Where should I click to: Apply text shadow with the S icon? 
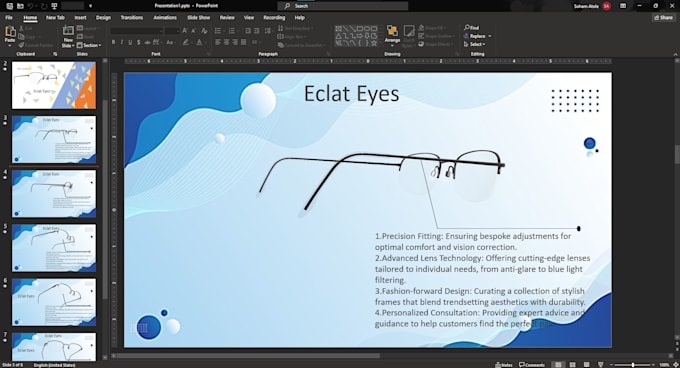[x=138, y=42]
